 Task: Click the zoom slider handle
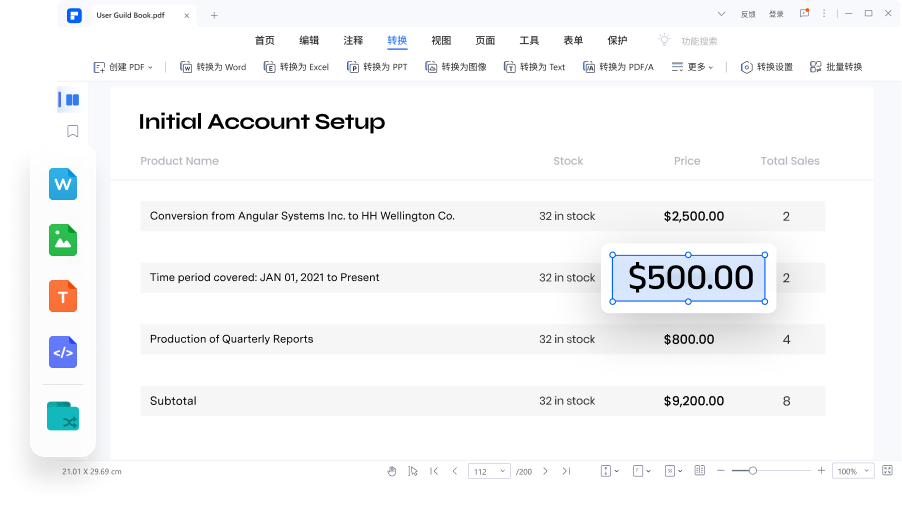click(753, 471)
